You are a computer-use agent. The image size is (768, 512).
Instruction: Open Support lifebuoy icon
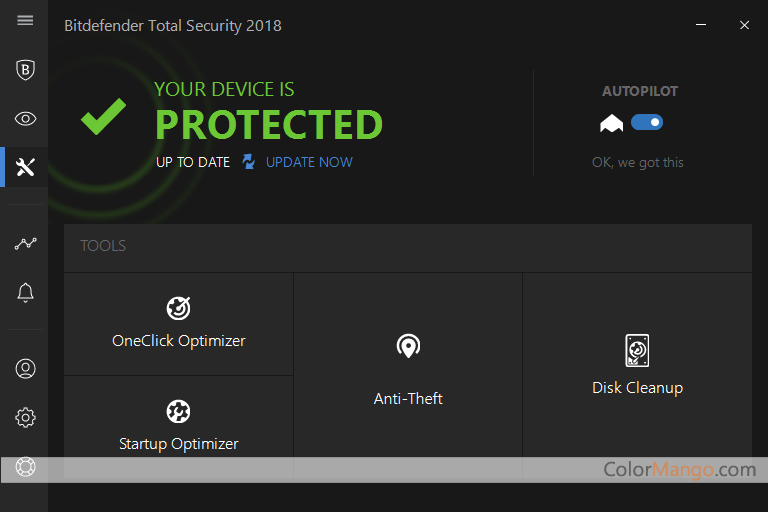pos(25,467)
